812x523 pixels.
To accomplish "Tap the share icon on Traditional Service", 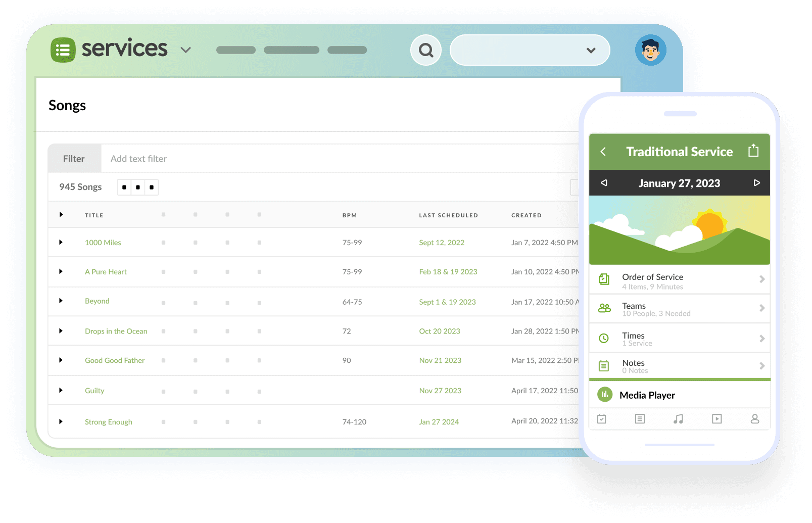I will 753,151.
